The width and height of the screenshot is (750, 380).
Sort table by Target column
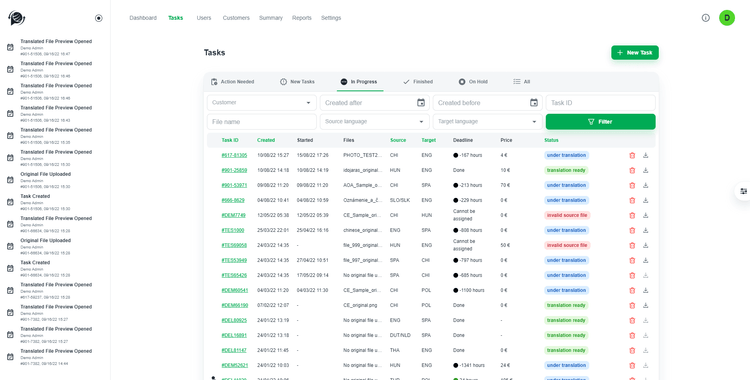(x=429, y=140)
